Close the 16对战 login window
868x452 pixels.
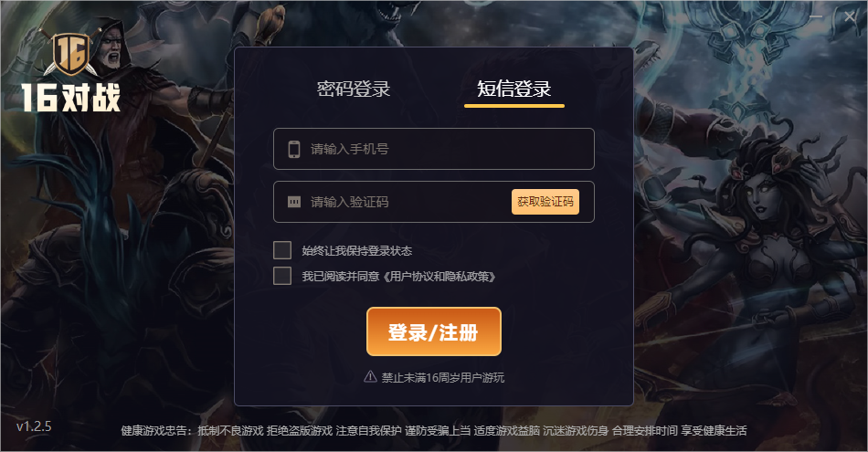(850, 17)
